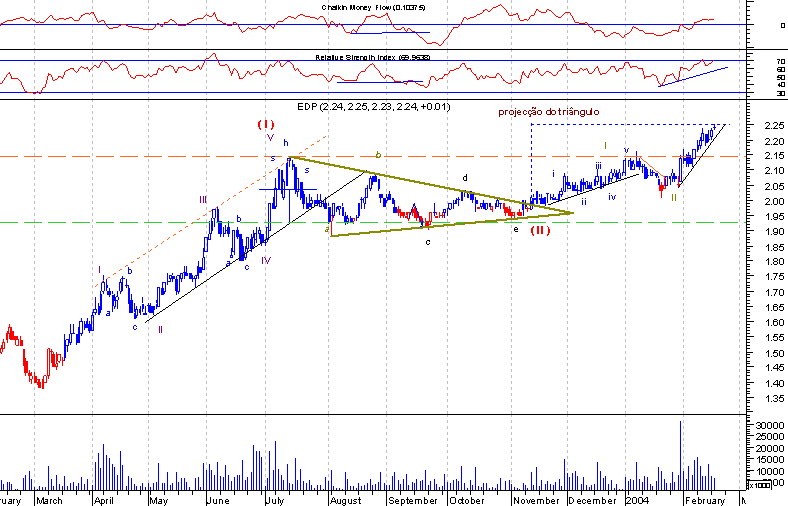Select the EDP price chart title
Viewport: 788px width, 506px height.
point(374,107)
